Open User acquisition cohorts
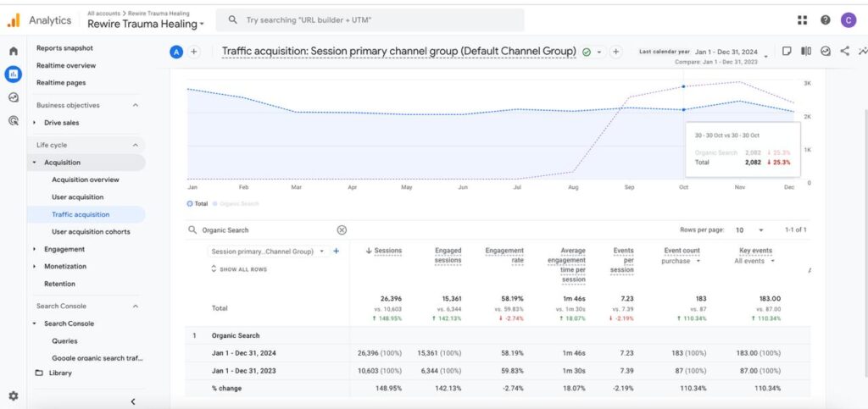Viewport: 868px width, 409px height. click(x=91, y=231)
